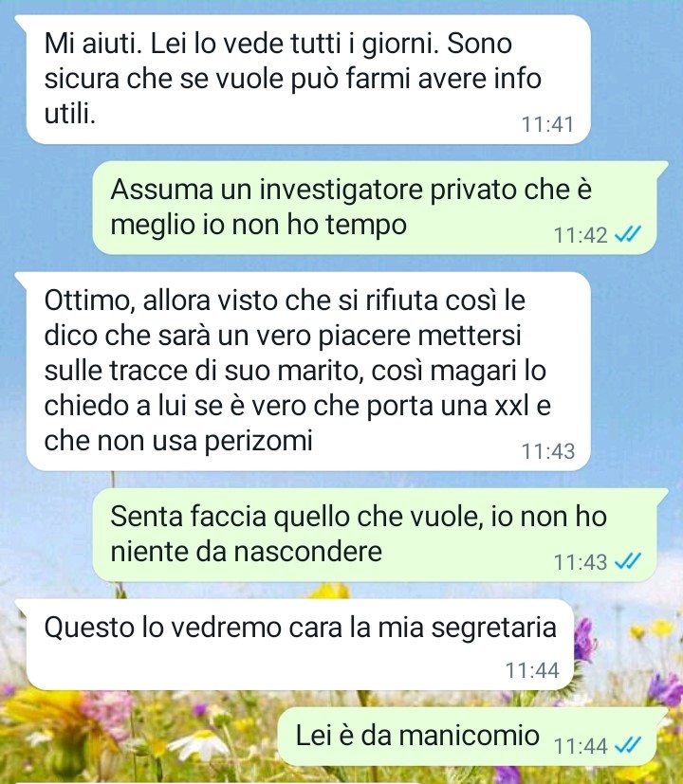Screen dimensions: 683x784
Task: Tap the word 'perizomi' in the long message
Action: [x=259, y=442]
